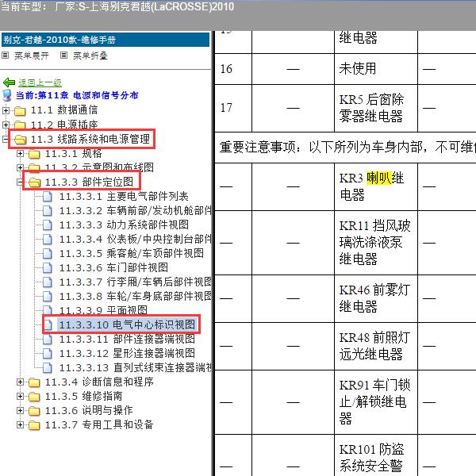Viewport: 476px width, 476px height.
Task: Expand the 11.3.2 示意图和布线图 node
Action: pos(20,167)
